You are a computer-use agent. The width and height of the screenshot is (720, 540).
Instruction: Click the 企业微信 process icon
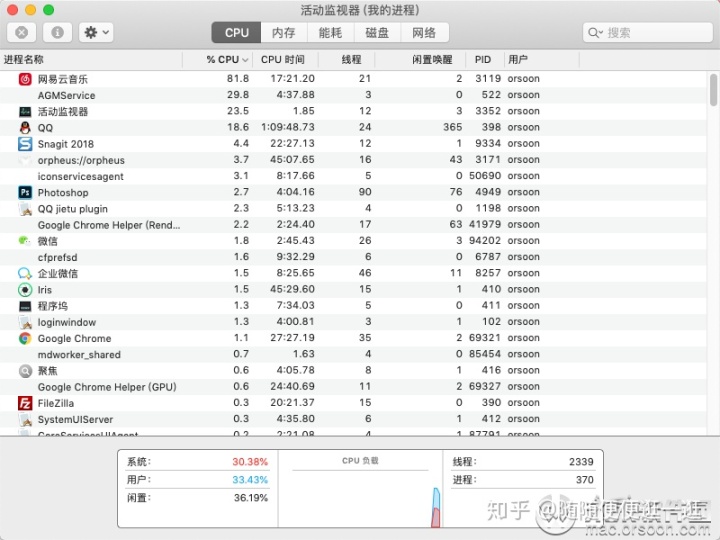[25, 274]
